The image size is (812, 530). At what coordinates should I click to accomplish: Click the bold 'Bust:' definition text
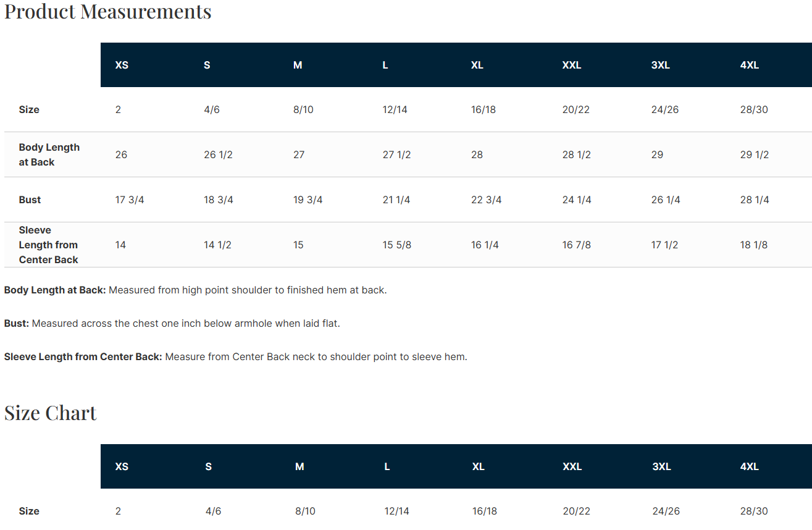pos(17,323)
